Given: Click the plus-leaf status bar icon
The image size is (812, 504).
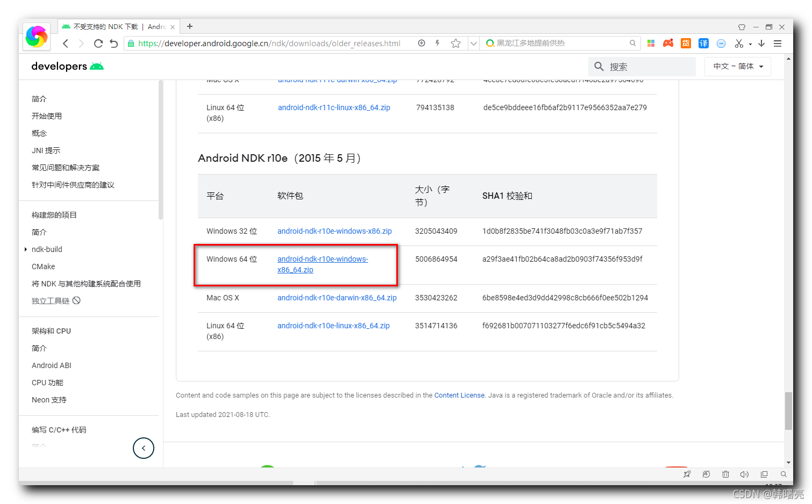Looking at the screenshot, I should [x=706, y=474].
